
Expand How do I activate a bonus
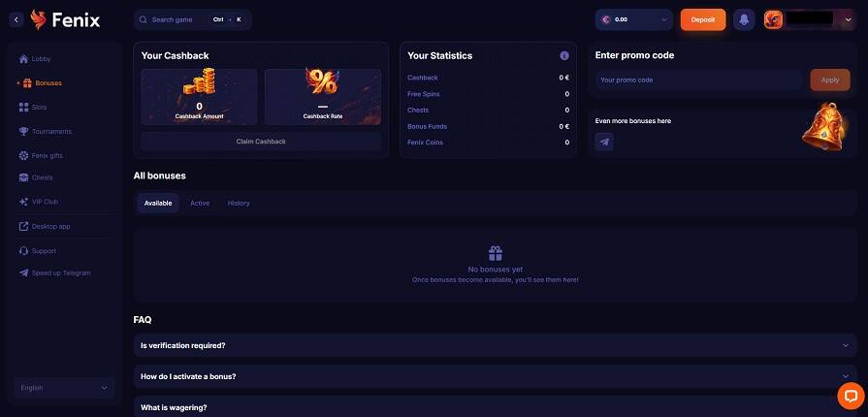tap(495, 376)
